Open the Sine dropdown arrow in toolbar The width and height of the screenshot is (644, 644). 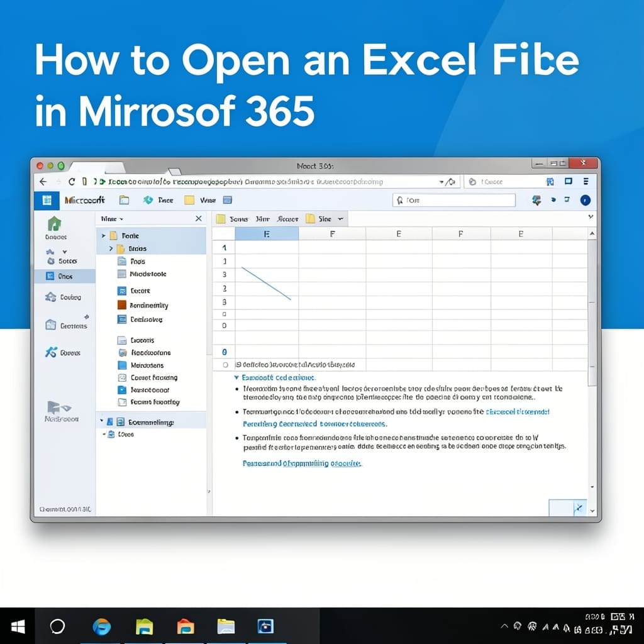[x=340, y=219]
